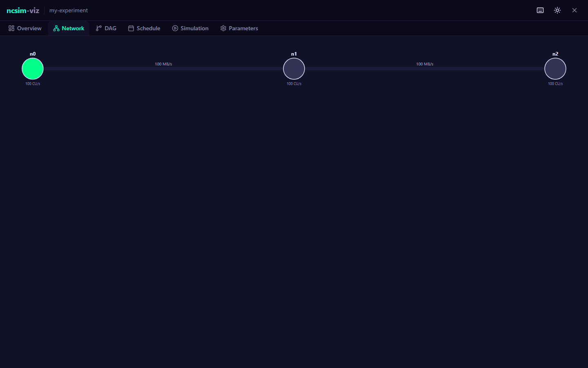Screen dimensions: 588x368
Task: Click the 100 MB/s label between n1 and n2
Action: (x=425, y=64)
